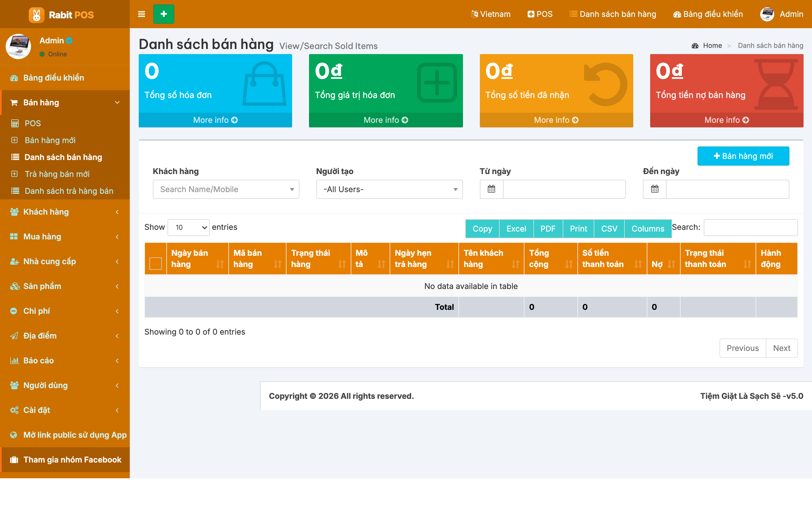812x507 pixels.
Task: Export the table with Excel button
Action: coord(516,229)
